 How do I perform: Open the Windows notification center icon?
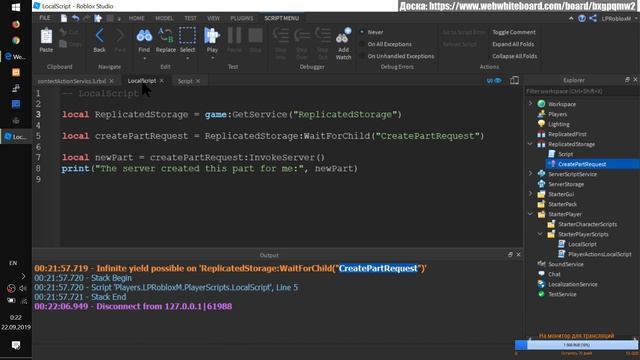click(16, 345)
